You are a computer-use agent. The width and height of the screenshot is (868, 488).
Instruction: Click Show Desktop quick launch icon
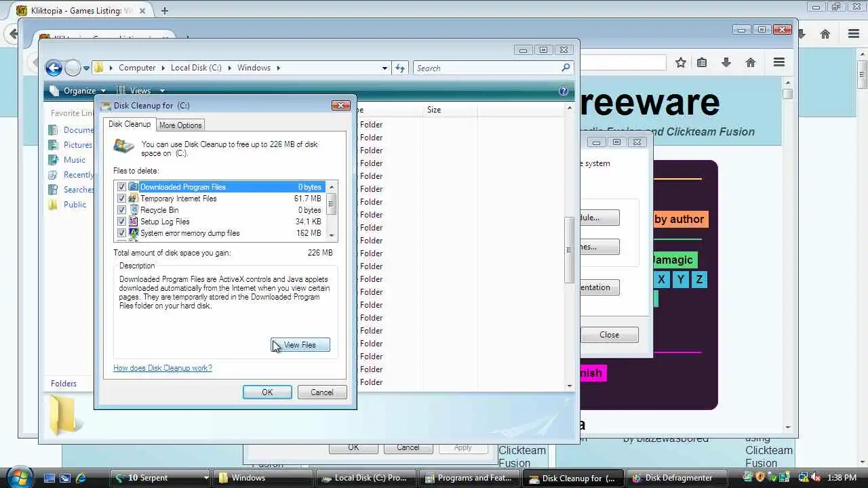pyautogui.click(x=49, y=478)
